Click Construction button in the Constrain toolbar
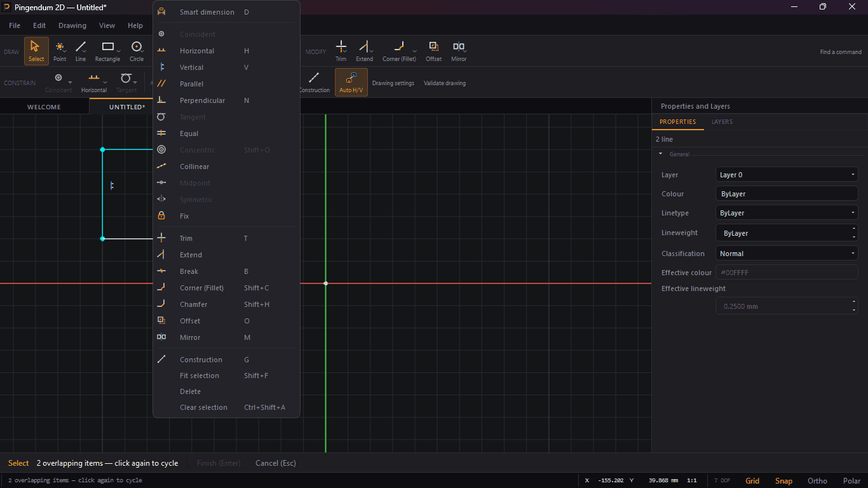 (314, 83)
